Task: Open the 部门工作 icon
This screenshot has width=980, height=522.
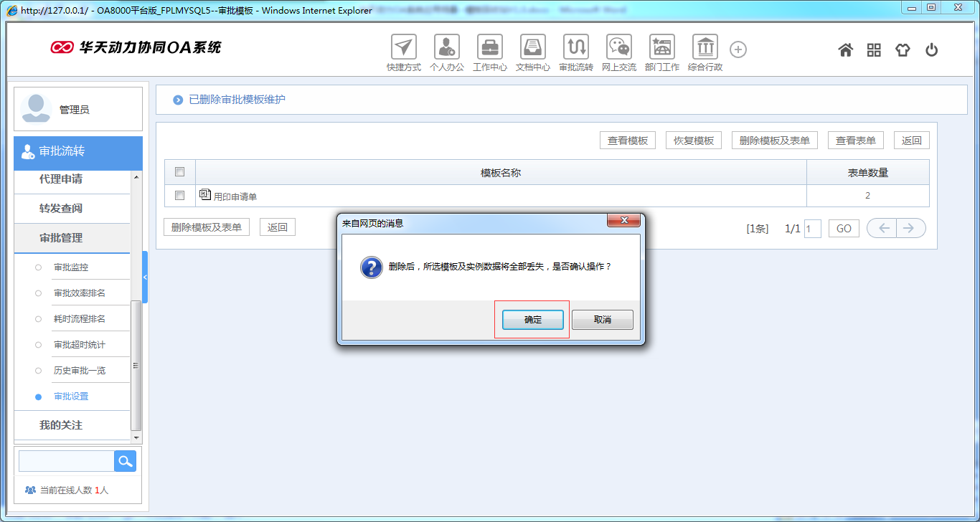Action: [x=661, y=47]
